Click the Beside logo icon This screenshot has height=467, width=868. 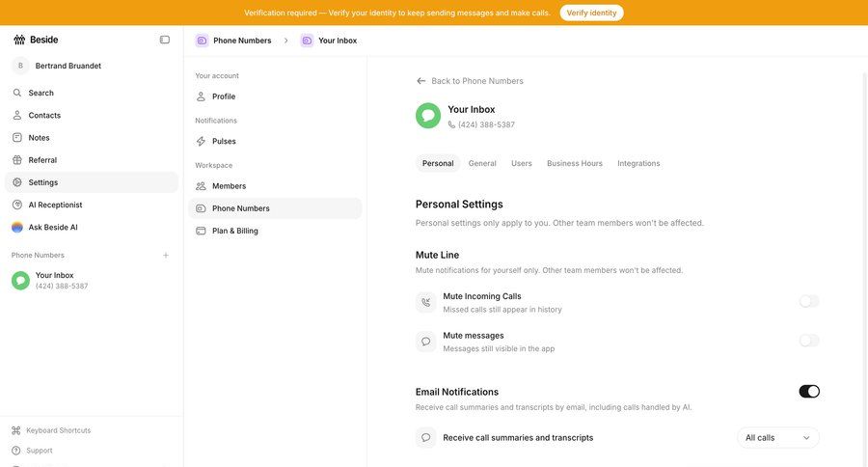19,40
